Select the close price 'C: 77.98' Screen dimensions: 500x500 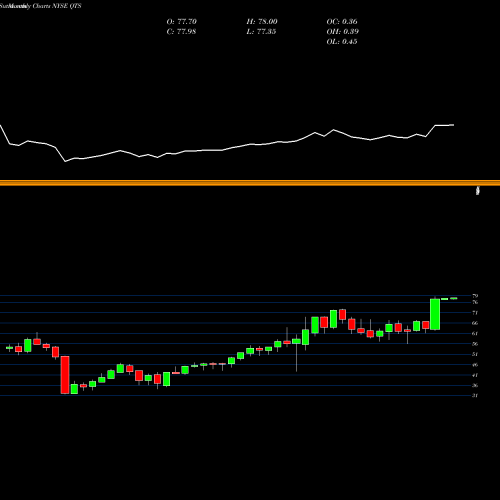click(x=181, y=32)
